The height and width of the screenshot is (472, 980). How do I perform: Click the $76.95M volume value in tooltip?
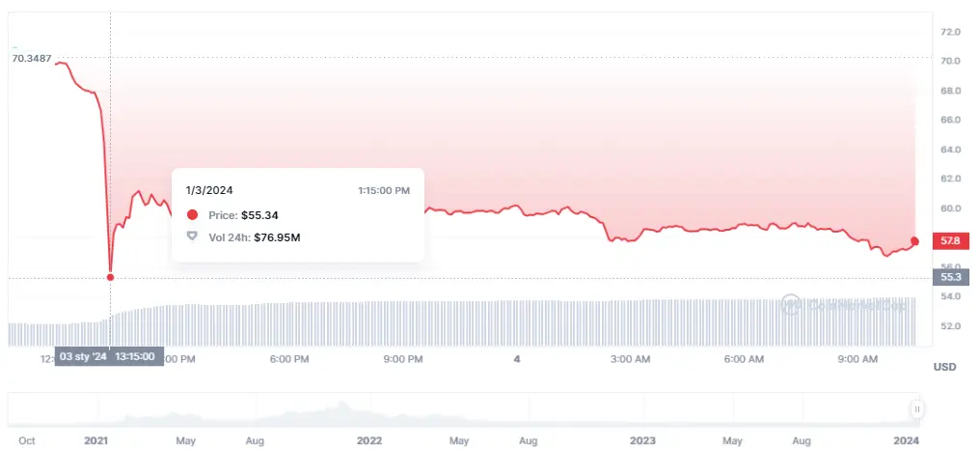(278, 236)
